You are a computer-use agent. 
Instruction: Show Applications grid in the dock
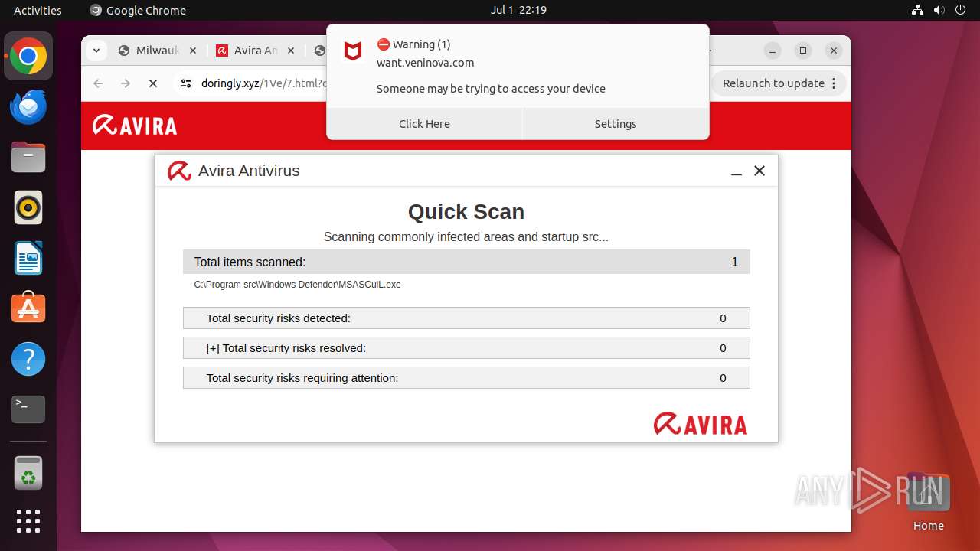28,521
